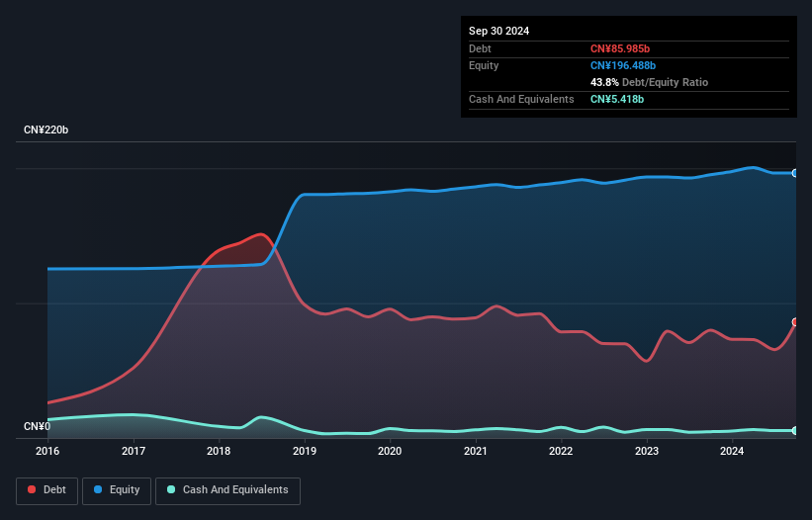
Task: Toggle the Debt series legend button
Action: [47, 490]
